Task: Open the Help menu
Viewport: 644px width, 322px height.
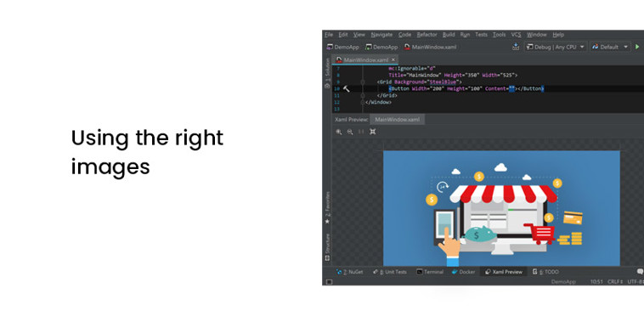Action: (558, 35)
